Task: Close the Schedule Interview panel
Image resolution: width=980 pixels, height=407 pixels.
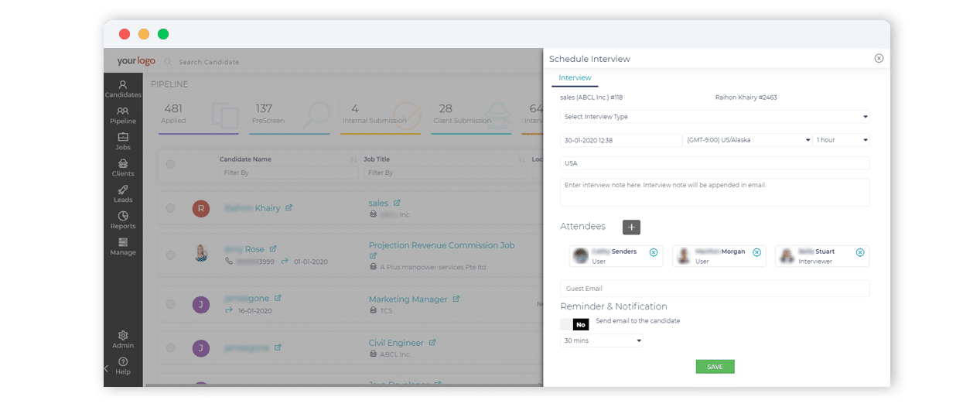Action: [x=879, y=58]
